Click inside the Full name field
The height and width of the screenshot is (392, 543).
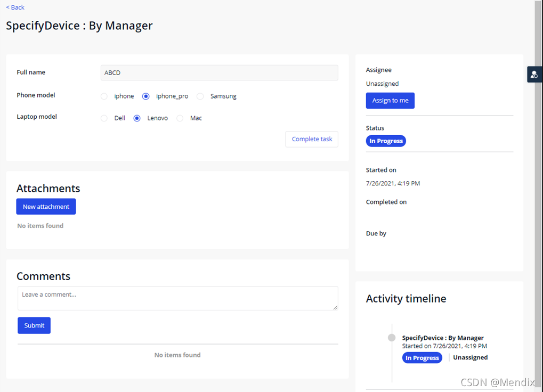pos(219,72)
